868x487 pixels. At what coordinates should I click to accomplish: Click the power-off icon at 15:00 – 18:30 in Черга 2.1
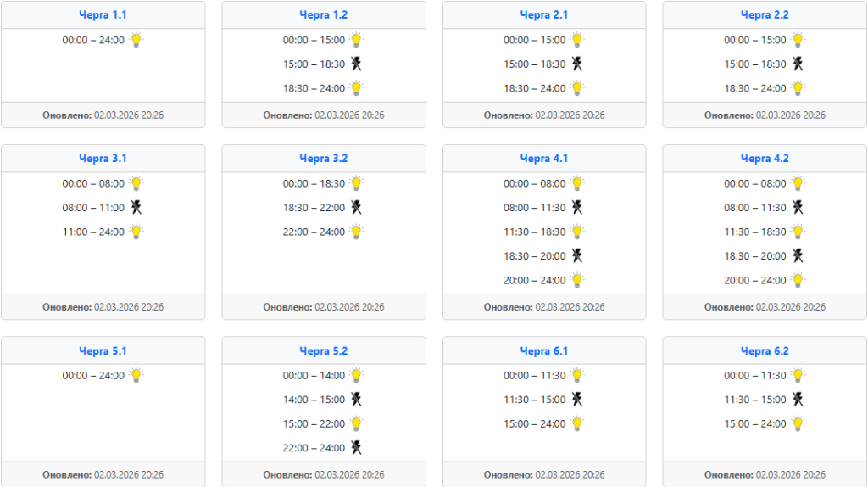coord(576,64)
